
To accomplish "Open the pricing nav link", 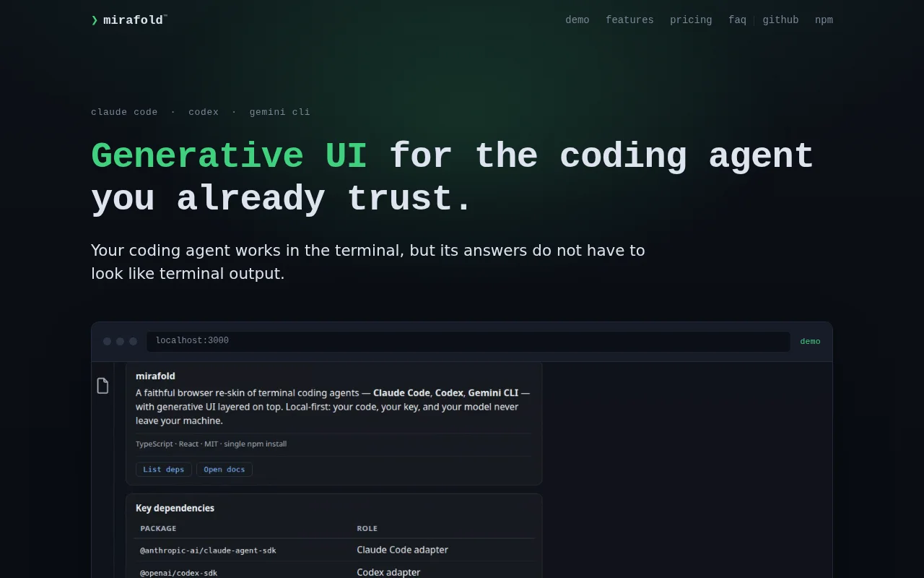I will (691, 20).
